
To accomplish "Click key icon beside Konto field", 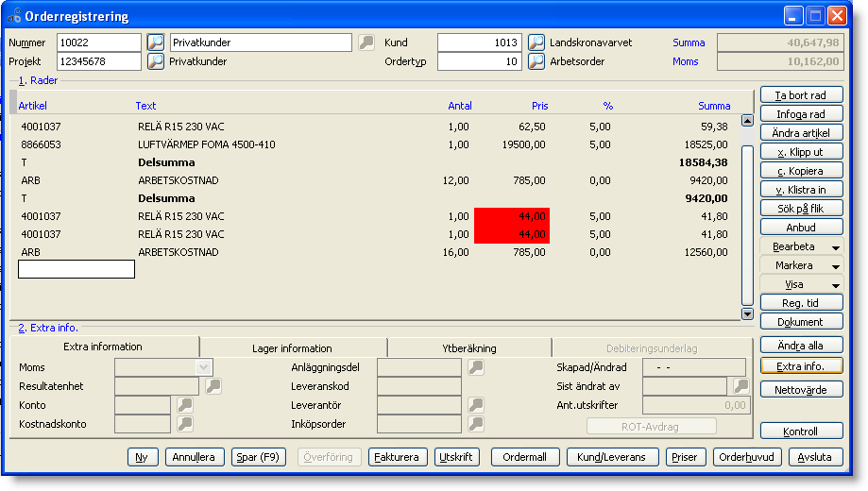I will (x=185, y=405).
